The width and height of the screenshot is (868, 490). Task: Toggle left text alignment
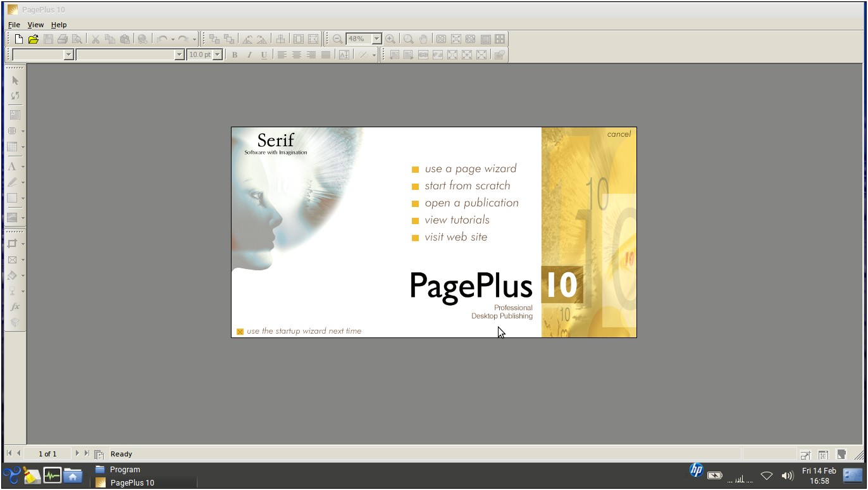click(x=282, y=55)
